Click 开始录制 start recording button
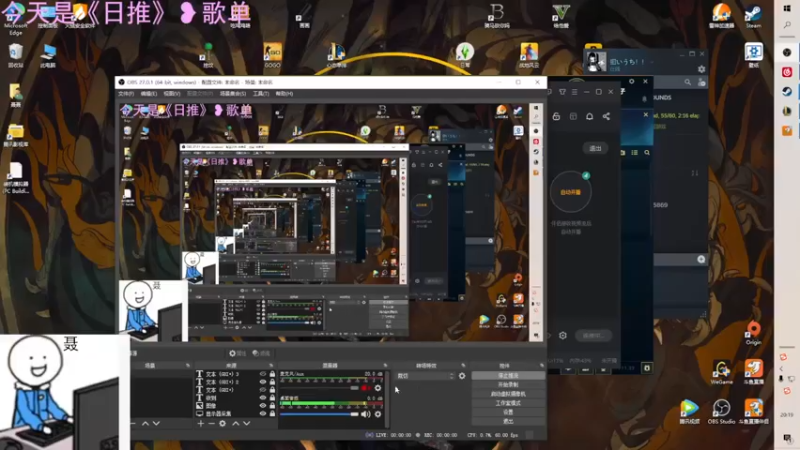 point(508,385)
